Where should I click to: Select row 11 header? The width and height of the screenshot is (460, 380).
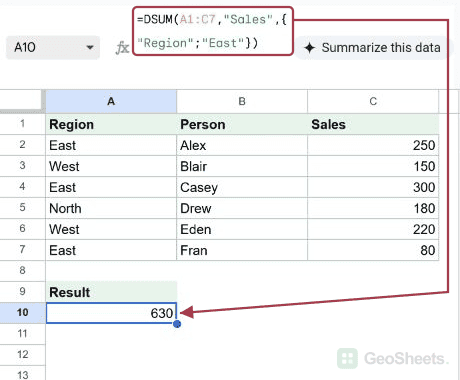tap(22, 334)
